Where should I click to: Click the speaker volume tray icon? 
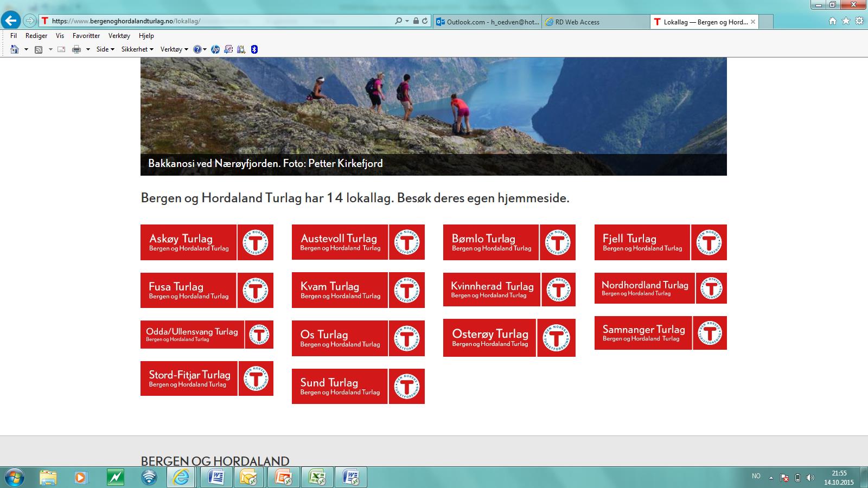point(810,478)
